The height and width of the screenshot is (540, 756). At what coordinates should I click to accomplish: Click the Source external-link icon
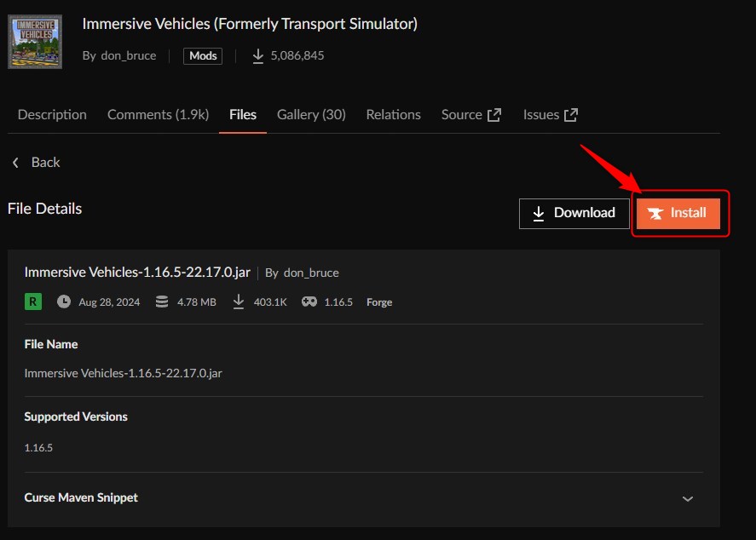coord(493,115)
